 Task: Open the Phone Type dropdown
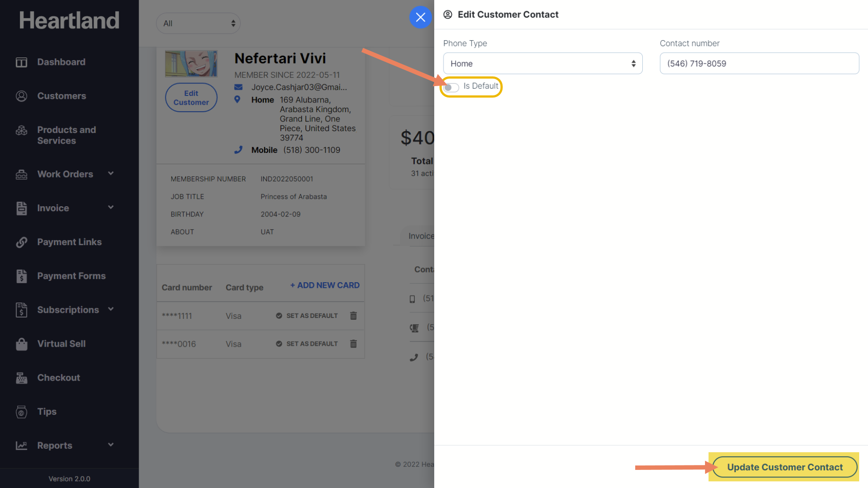pyautogui.click(x=542, y=64)
